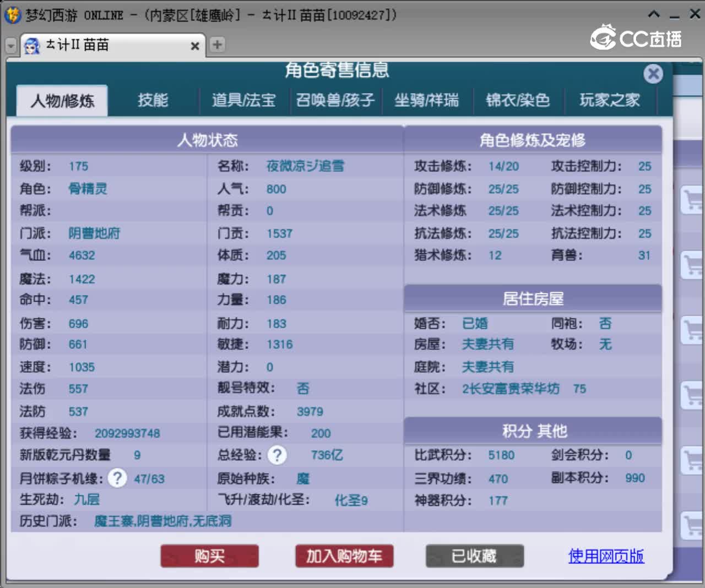Click the 副本积分 value 990
705x588 pixels.
pos(635,478)
